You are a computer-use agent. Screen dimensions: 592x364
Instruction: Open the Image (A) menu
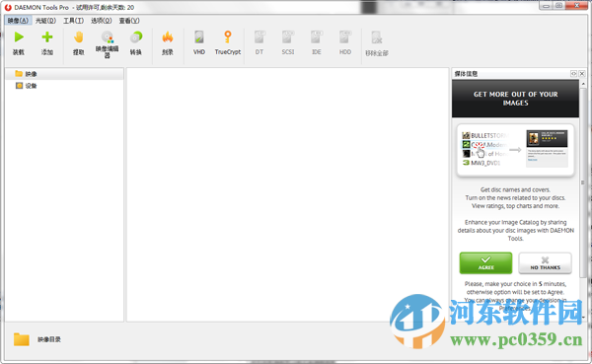[x=18, y=21]
